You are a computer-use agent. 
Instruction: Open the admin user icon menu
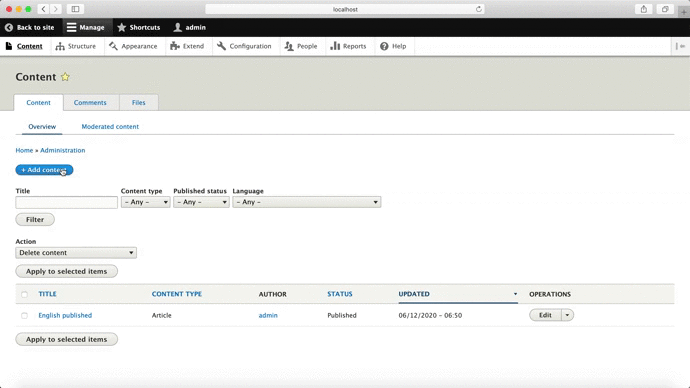[x=177, y=27]
